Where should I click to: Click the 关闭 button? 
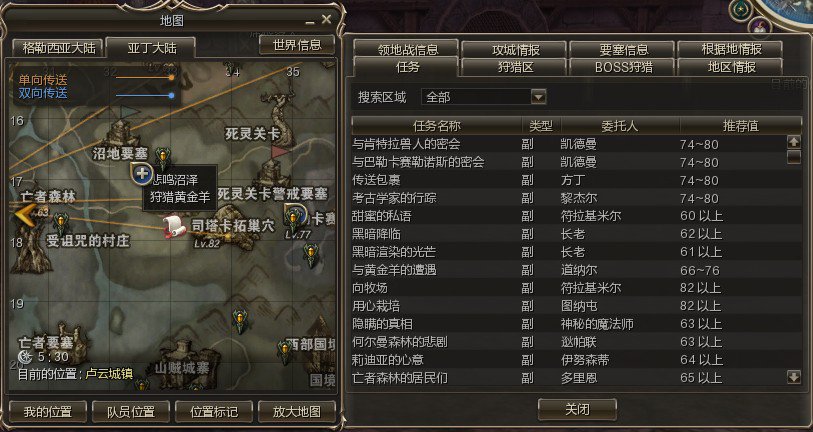[577, 409]
